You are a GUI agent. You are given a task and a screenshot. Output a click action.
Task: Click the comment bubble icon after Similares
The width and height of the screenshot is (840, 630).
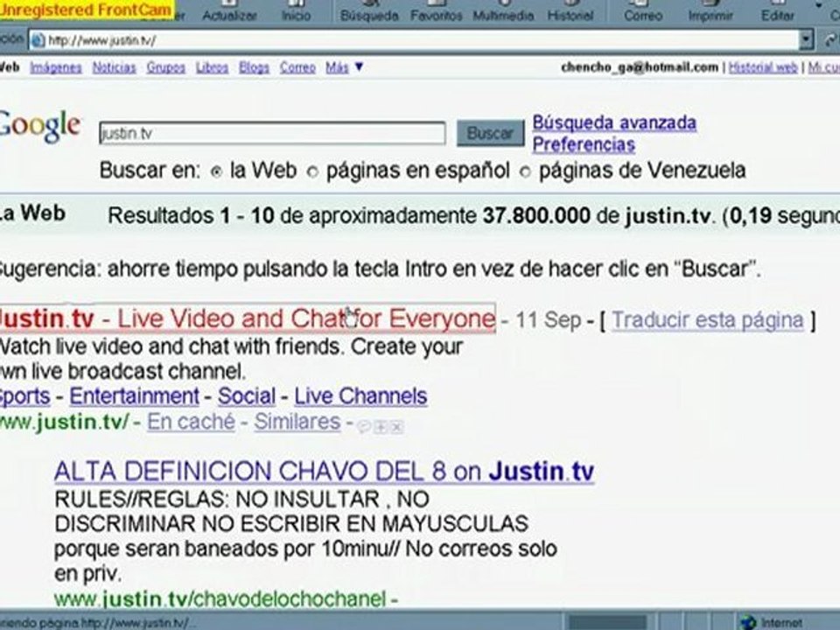pyautogui.click(x=364, y=427)
